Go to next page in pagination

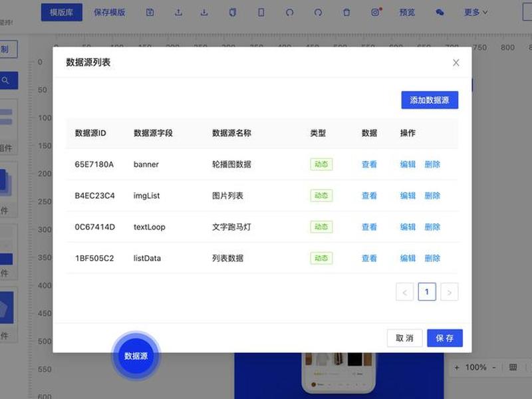(x=450, y=292)
